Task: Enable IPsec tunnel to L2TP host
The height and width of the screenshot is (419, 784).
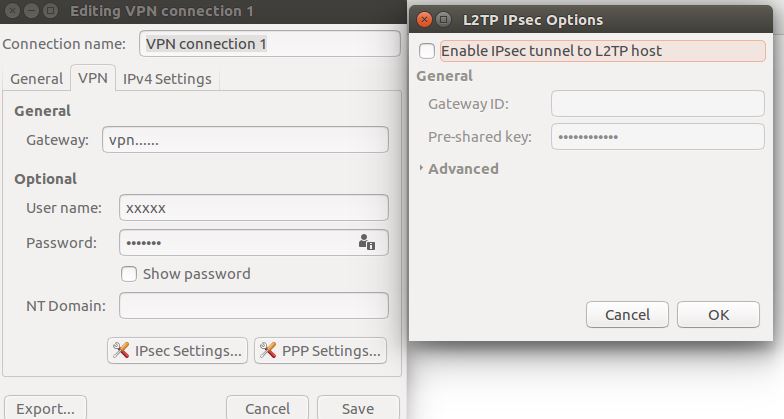Action: 427,50
